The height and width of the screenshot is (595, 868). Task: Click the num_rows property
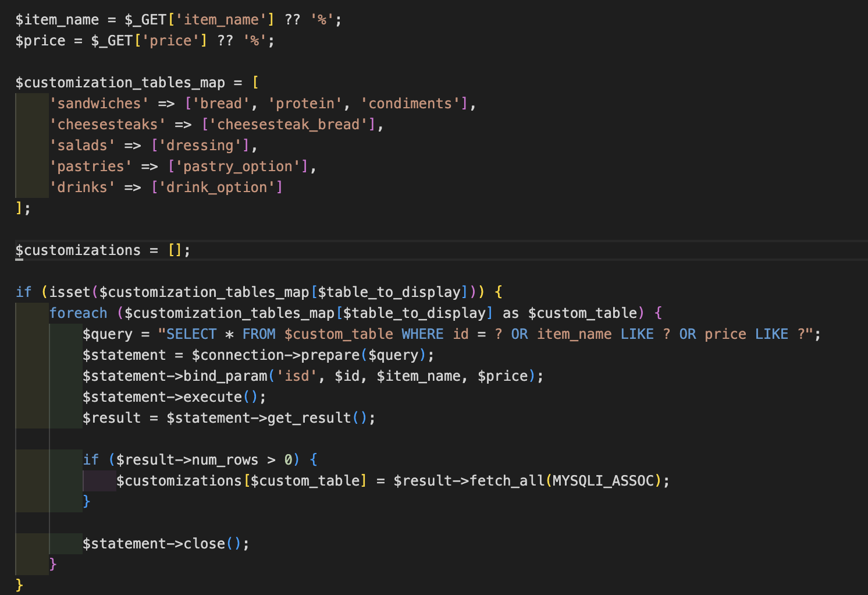point(225,460)
